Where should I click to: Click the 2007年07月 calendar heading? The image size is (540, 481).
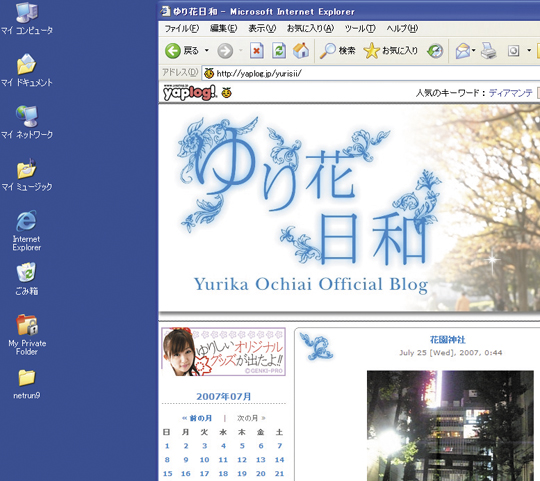point(224,396)
